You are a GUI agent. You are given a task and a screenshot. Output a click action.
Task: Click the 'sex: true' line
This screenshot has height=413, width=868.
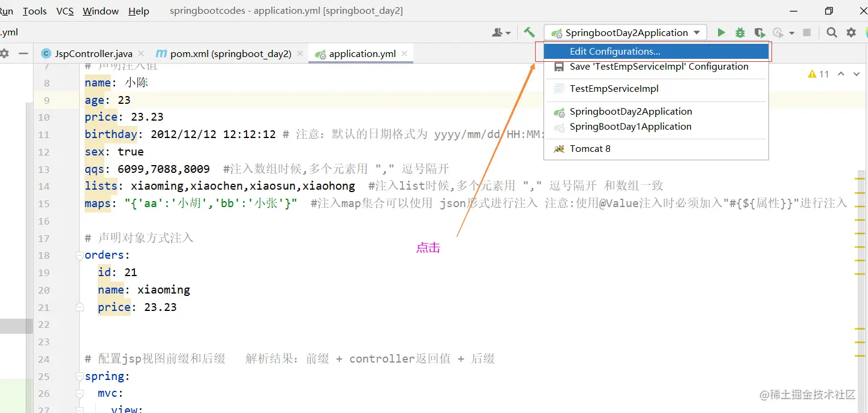point(114,151)
